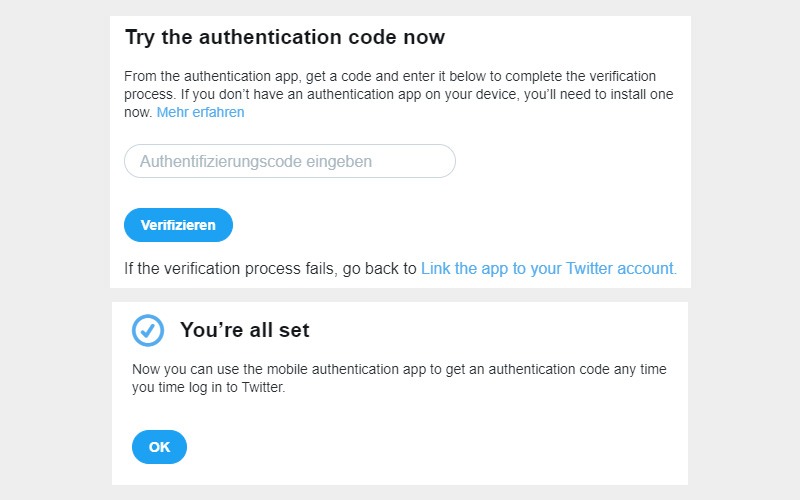Viewport: 800px width, 500px height.
Task: Click the placeholder text inside the code field
Action: pyautogui.click(x=256, y=162)
